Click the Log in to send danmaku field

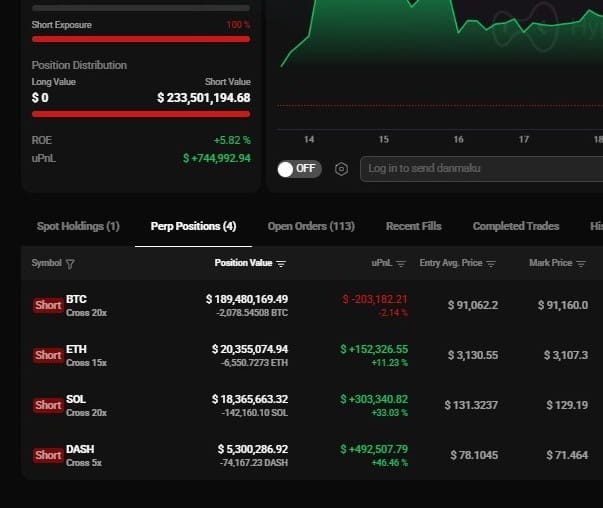tap(481, 169)
